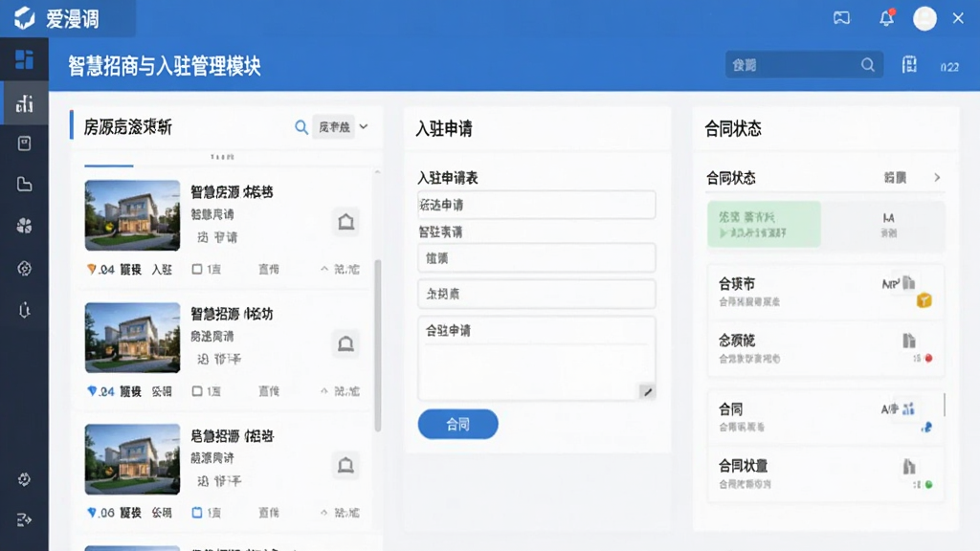Image resolution: width=980 pixels, height=551 pixels.
Task: Click the first 入驻申请表 input field
Action: pyautogui.click(x=537, y=205)
